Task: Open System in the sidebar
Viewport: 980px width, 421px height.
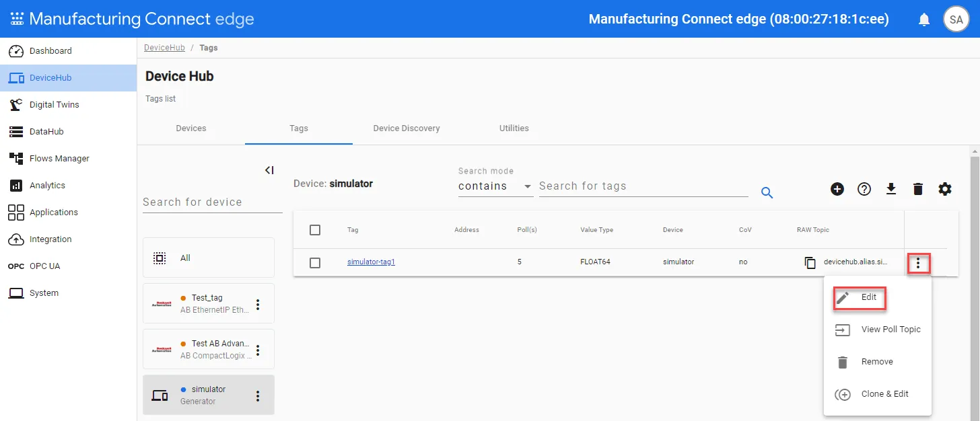Action: (x=68, y=293)
